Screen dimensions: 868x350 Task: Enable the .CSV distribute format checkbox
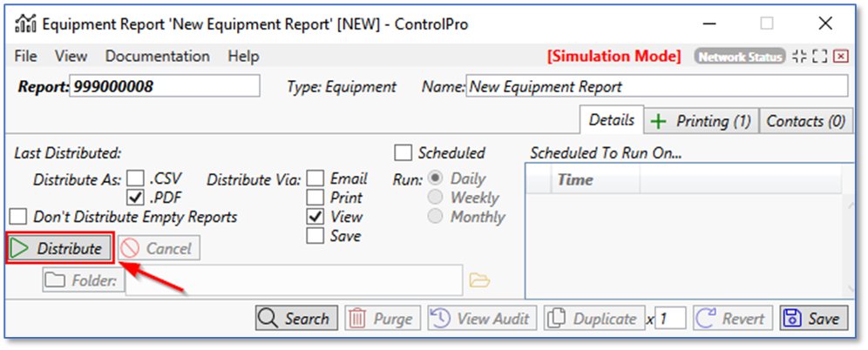point(135,178)
